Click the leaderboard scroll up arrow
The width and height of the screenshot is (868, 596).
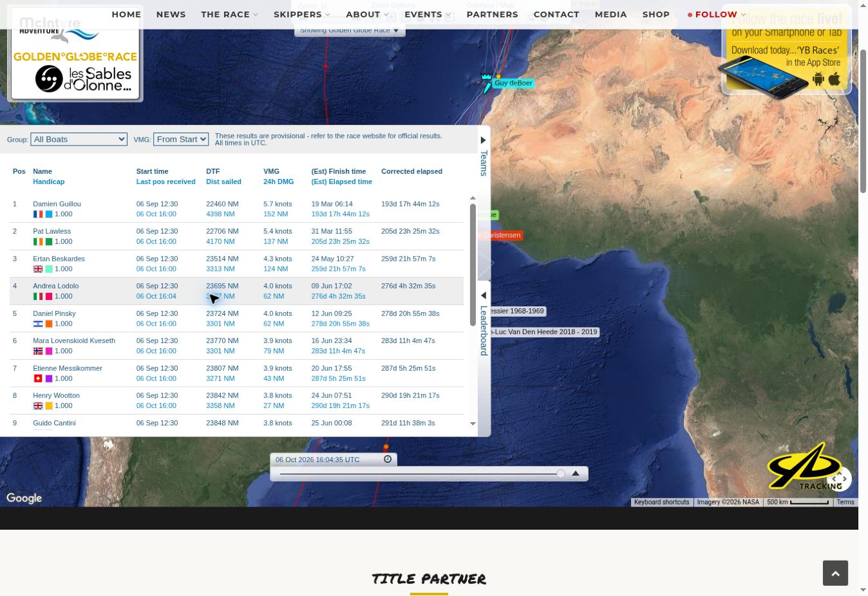click(473, 198)
